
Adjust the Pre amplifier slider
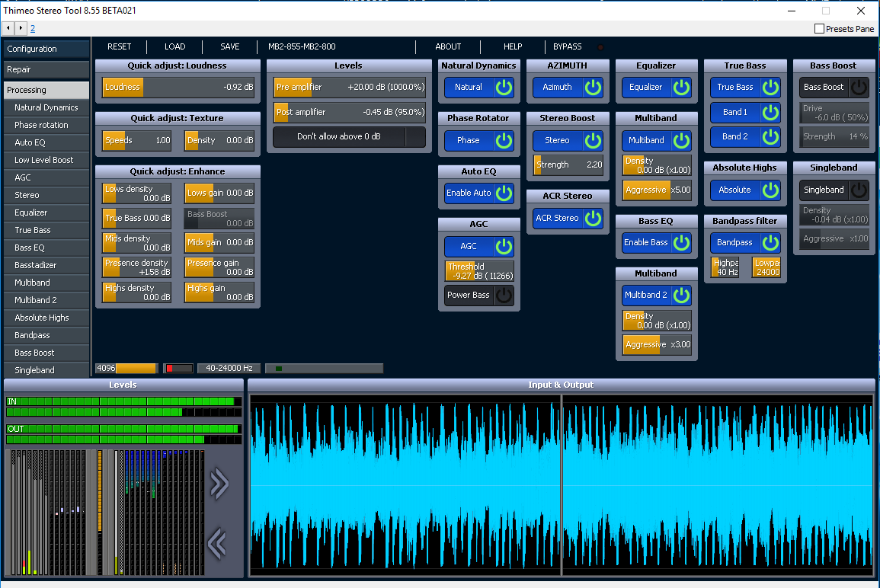point(350,88)
